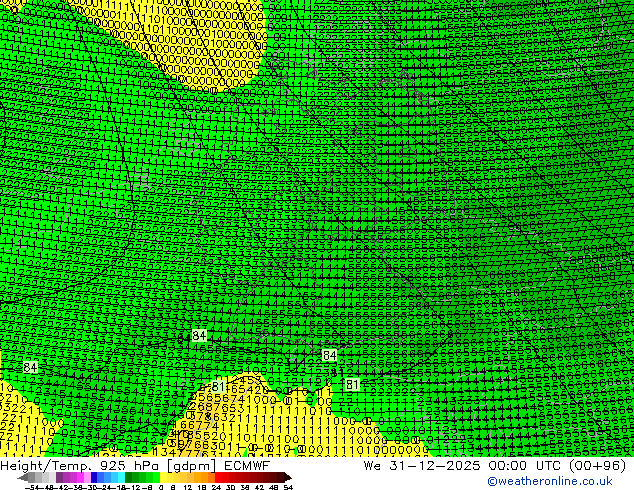Click the -54 label on the temperature scale

coord(32,488)
